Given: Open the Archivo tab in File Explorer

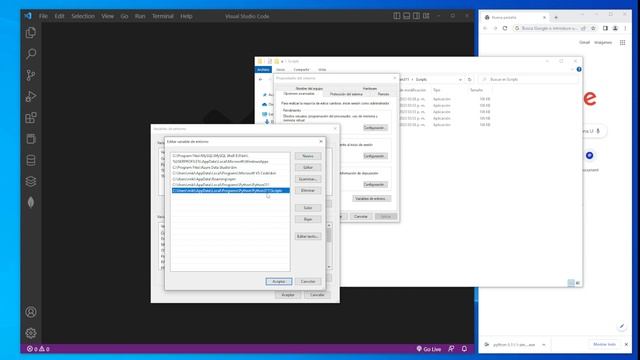Looking at the screenshot, I should coord(263,70).
